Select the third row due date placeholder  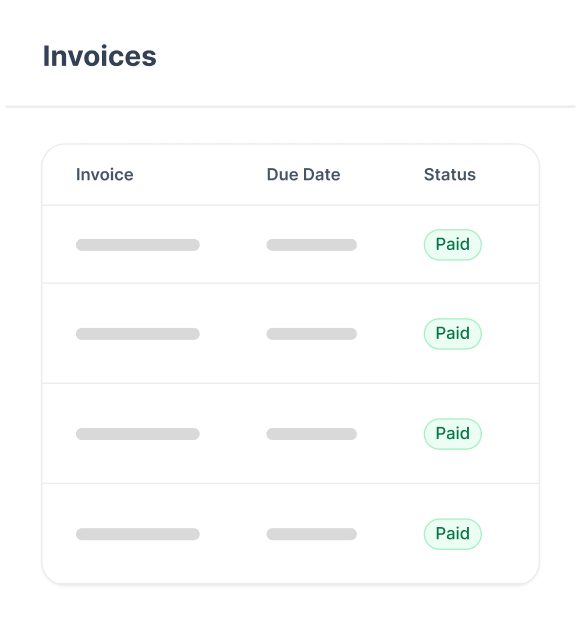pyautogui.click(x=311, y=434)
